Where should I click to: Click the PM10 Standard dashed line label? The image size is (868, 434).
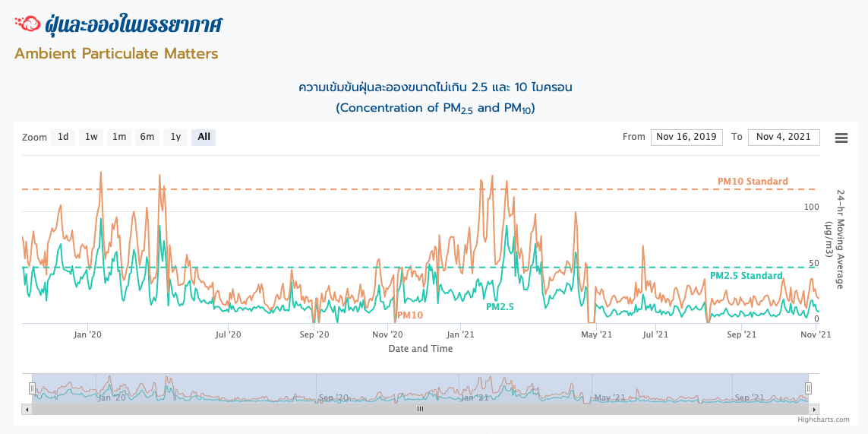tap(753, 182)
